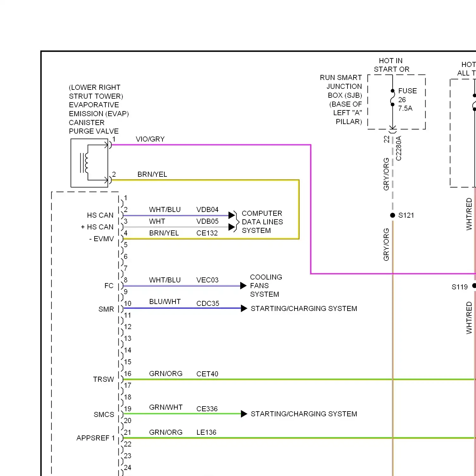Click the S121 splice label
Image resolution: width=476 pixels, height=476 pixels.
click(406, 215)
